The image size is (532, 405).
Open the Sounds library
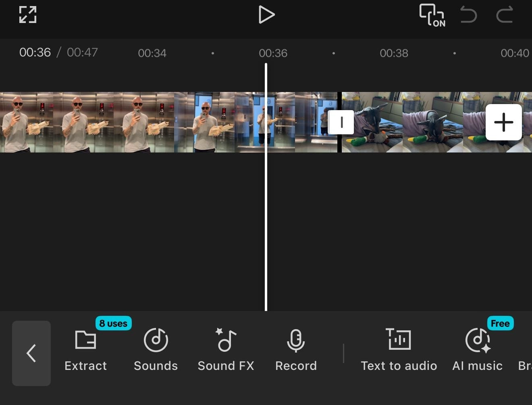click(x=156, y=351)
